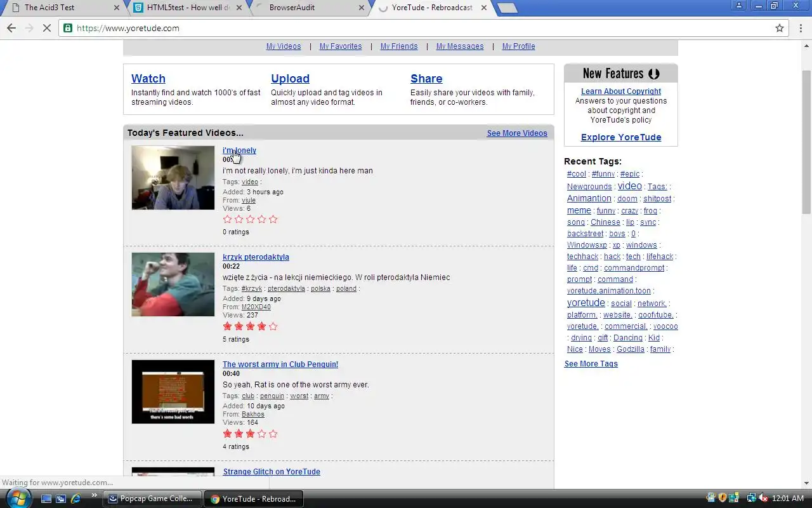Expand the quick launch overflow chevron
The height and width of the screenshot is (508, 812).
point(95,495)
